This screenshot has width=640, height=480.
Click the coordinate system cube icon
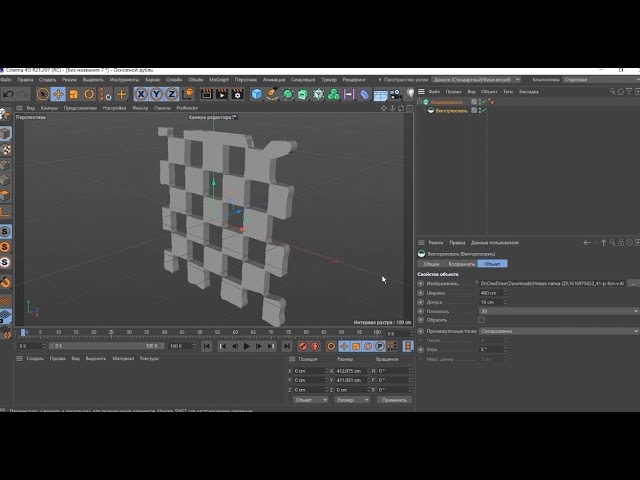pyautogui.click(x=188, y=94)
